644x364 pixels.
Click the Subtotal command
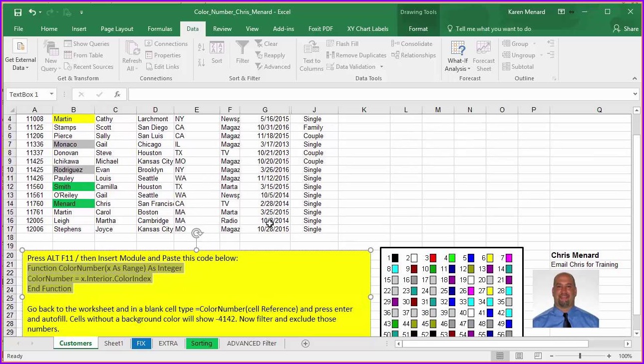point(518,67)
